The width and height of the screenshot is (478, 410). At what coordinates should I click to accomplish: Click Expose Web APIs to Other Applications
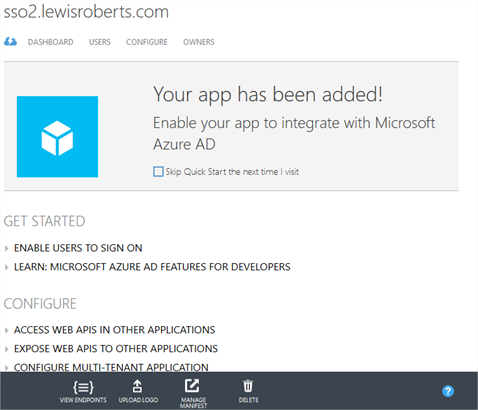(x=116, y=348)
